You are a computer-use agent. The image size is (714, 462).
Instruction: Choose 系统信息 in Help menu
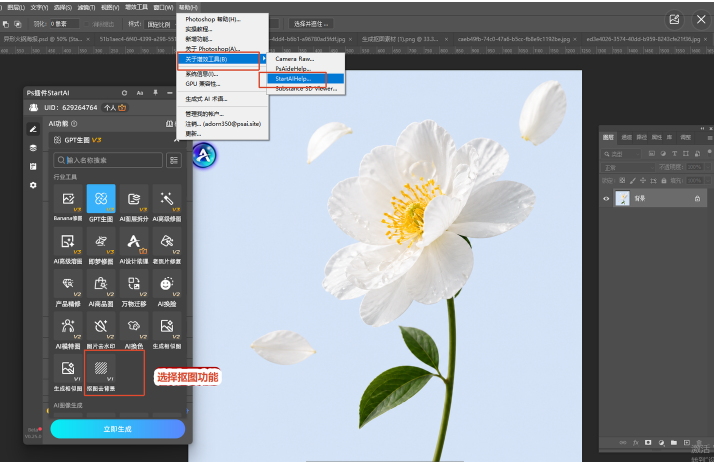coord(222,74)
